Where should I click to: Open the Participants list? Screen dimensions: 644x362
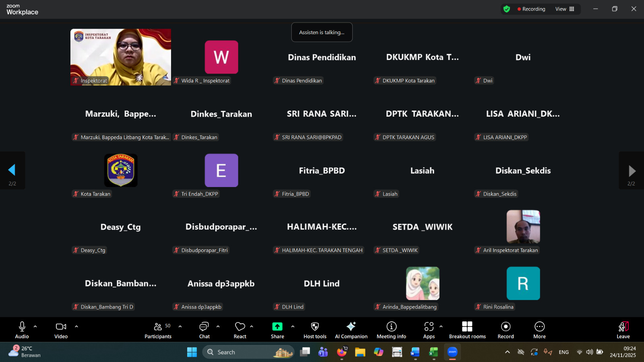tap(158, 330)
